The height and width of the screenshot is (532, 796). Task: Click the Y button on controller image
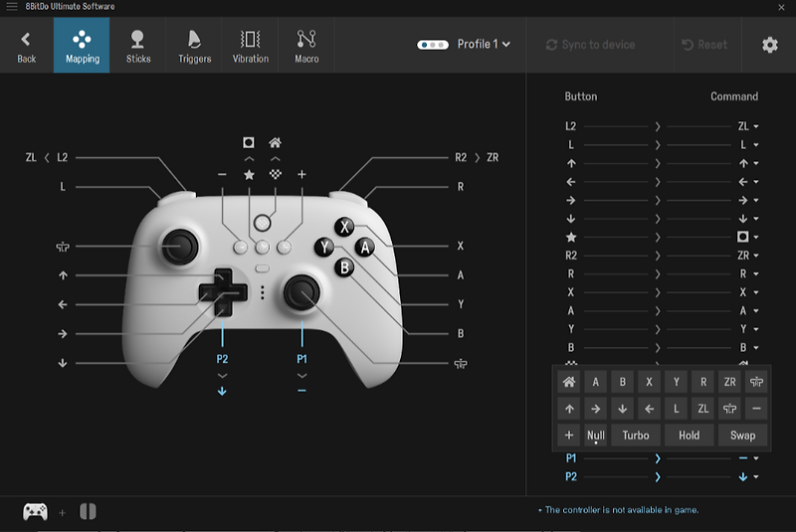point(324,248)
